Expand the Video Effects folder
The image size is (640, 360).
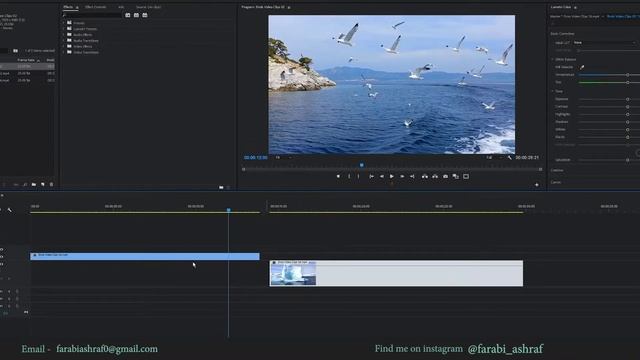click(x=64, y=46)
